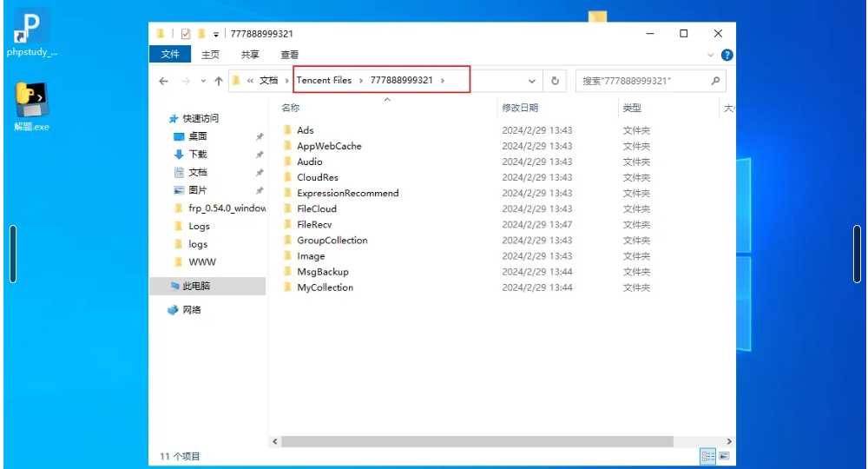Select the CloudRes folder icon
Image resolution: width=868 pixels, height=469 pixels.
pos(288,177)
